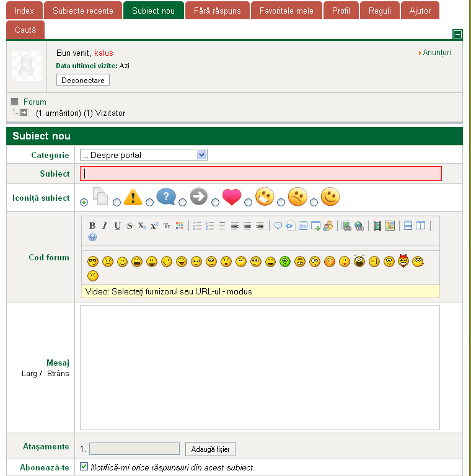Focus the Subiect text field

click(x=261, y=174)
